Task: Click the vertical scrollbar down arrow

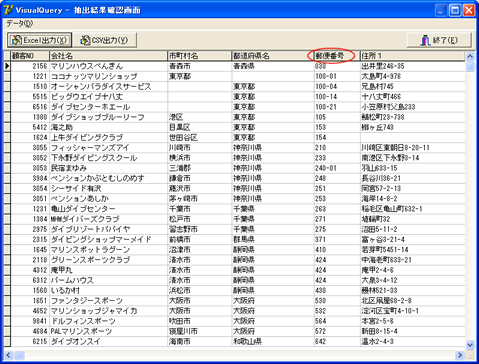Action: (x=470, y=345)
